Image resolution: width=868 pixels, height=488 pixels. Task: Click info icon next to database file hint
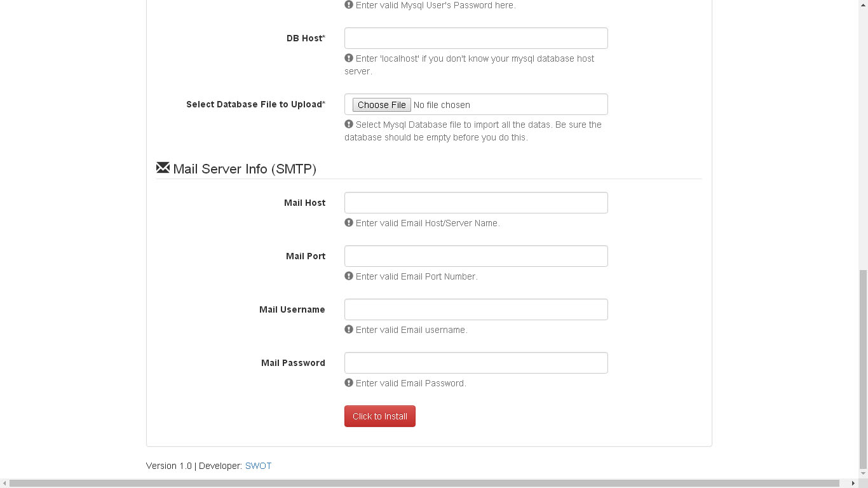(x=349, y=124)
